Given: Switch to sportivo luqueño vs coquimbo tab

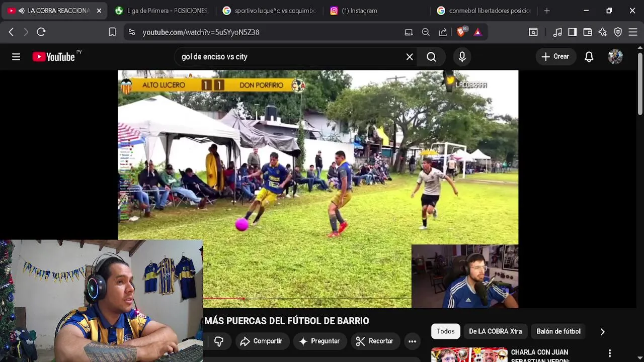Looking at the screenshot, I should 269,11.
